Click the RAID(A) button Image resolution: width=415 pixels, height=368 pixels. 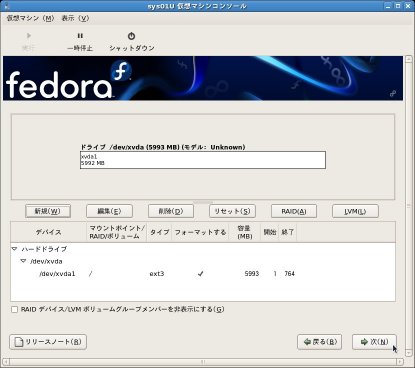click(294, 211)
